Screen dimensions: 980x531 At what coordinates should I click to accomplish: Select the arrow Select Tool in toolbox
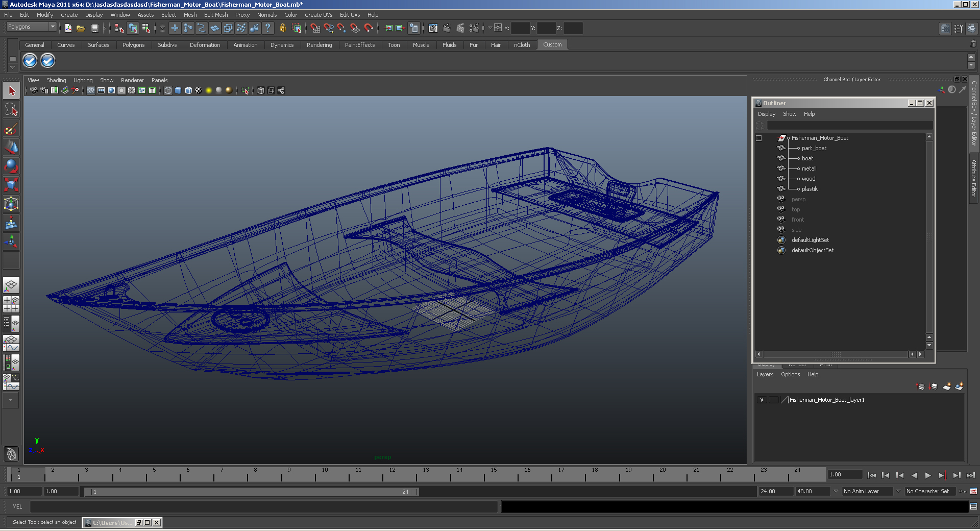coord(11,91)
